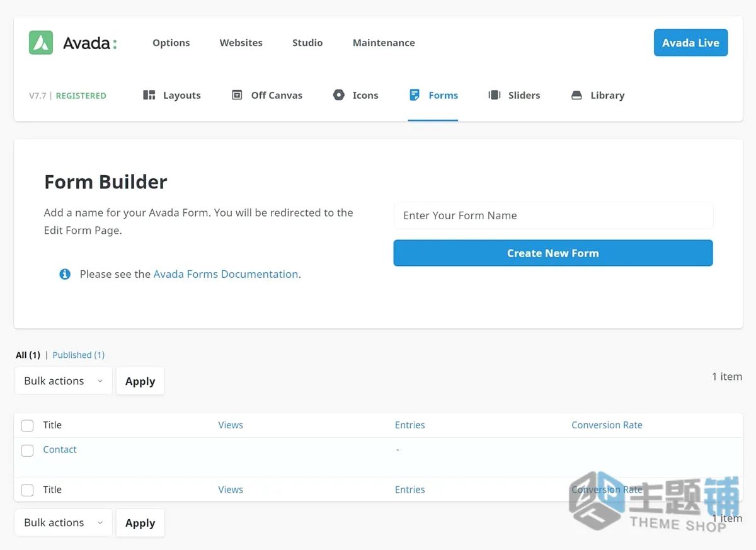Switch to the Icons tab

356,95
